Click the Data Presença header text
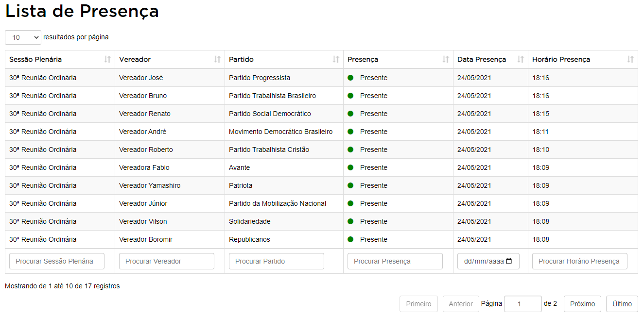This screenshot has width=644, height=316. coord(482,59)
